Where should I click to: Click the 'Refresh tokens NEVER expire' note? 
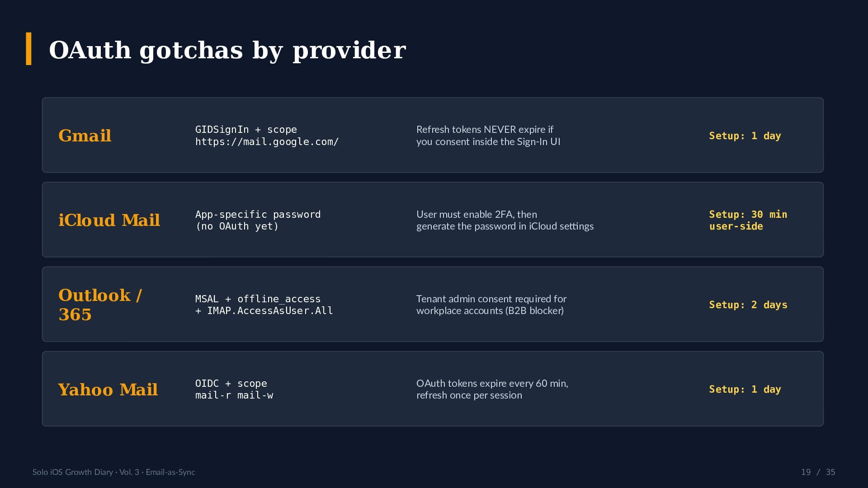tap(488, 136)
